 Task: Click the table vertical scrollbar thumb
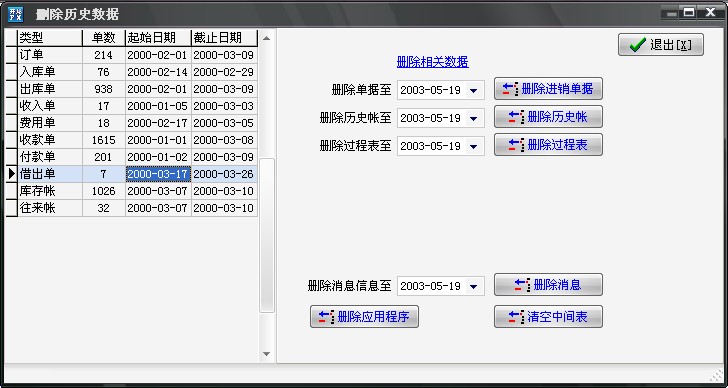267,235
